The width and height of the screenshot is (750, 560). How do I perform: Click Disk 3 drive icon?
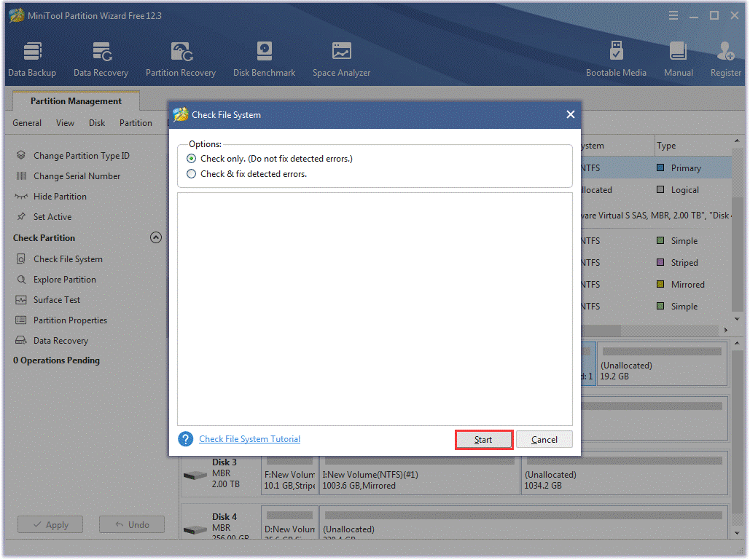[195, 476]
